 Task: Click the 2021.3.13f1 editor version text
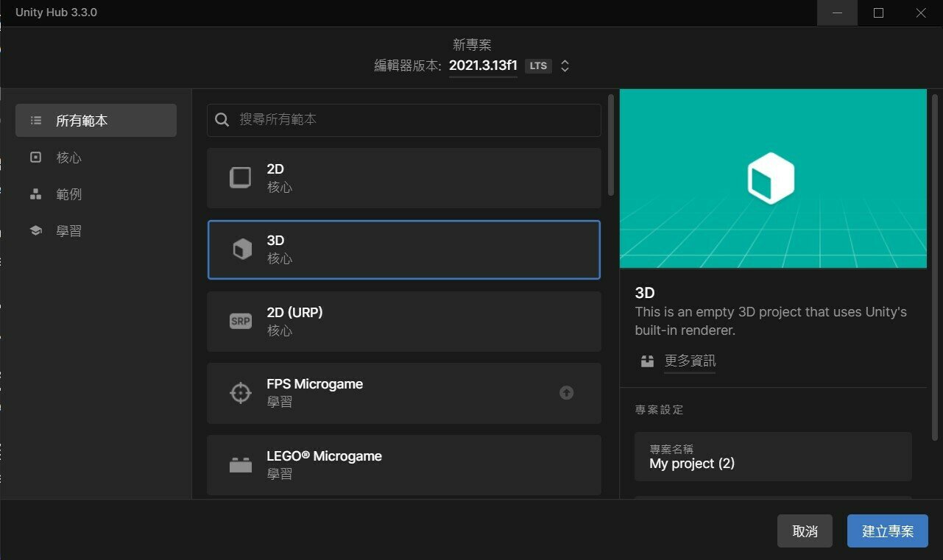pos(483,65)
